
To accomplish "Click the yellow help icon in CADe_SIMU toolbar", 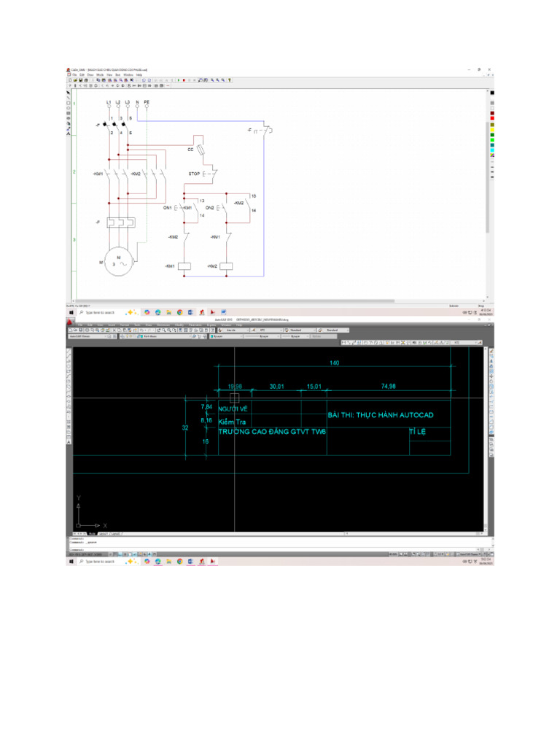I will pos(230,80).
